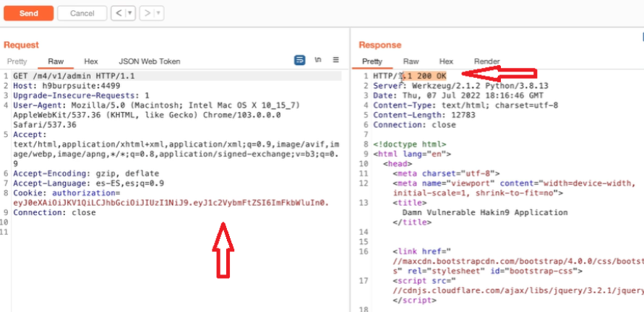Switch to Response Raw tab
The height and width of the screenshot is (312, 644).
tap(411, 61)
